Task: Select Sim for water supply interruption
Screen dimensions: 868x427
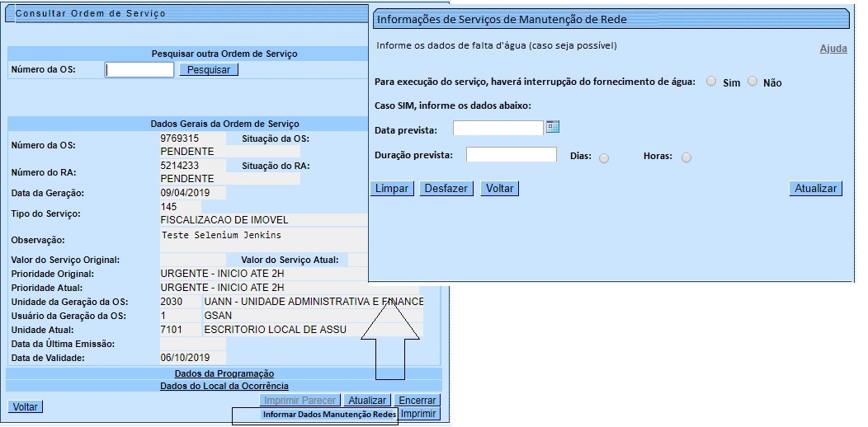Action: point(711,82)
